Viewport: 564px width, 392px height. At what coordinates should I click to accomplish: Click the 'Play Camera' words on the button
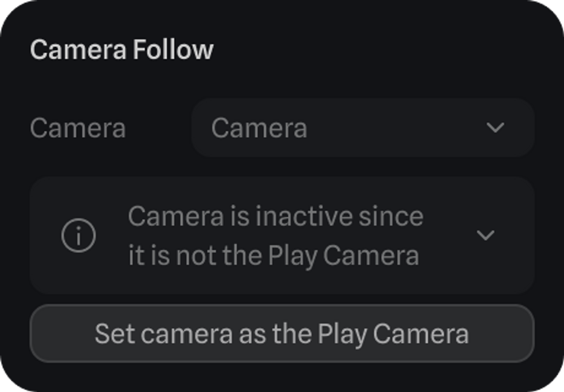click(393, 334)
